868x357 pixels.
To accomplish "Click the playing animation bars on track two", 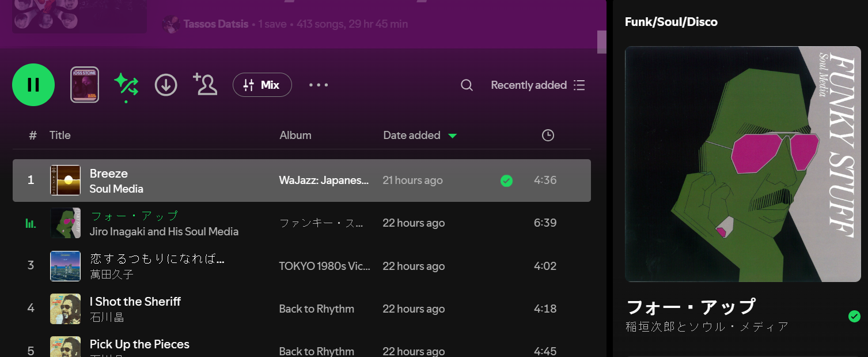I will pyautogui.click(x=30, y=223).
